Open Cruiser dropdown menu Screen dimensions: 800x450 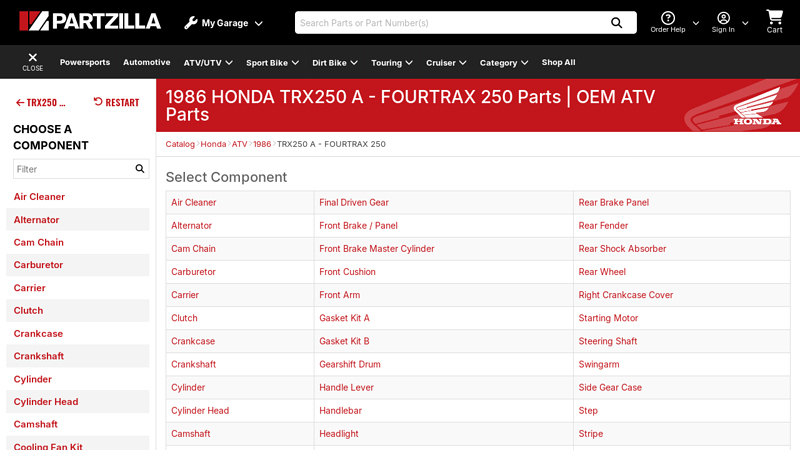point(446,63)
